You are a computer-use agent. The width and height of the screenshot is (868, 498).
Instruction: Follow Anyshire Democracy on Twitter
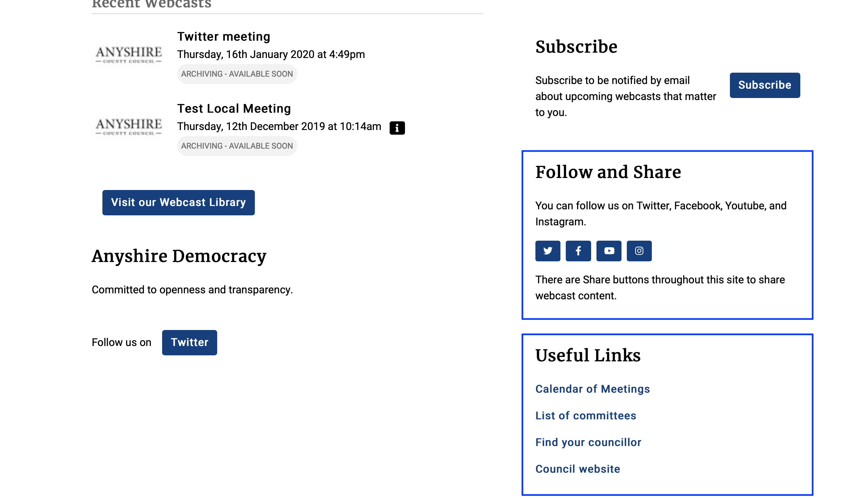[189, 343]
